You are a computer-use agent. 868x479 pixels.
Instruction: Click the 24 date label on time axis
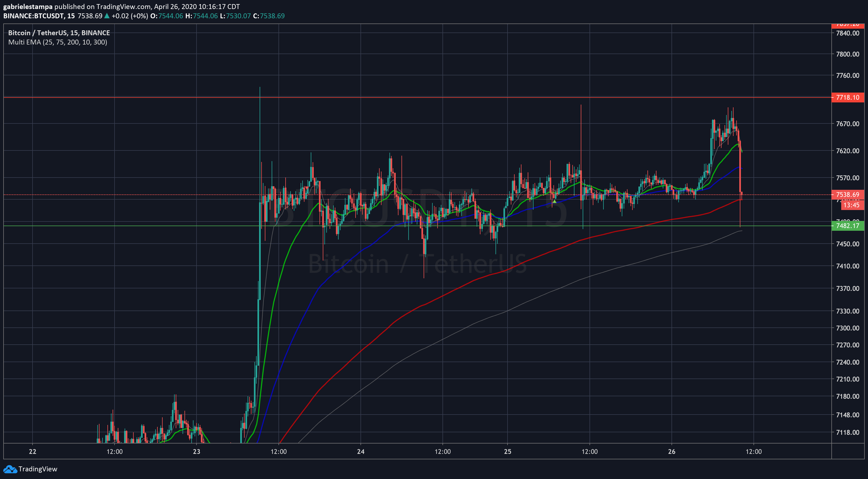pyautogui.click(x=360, y=452)
